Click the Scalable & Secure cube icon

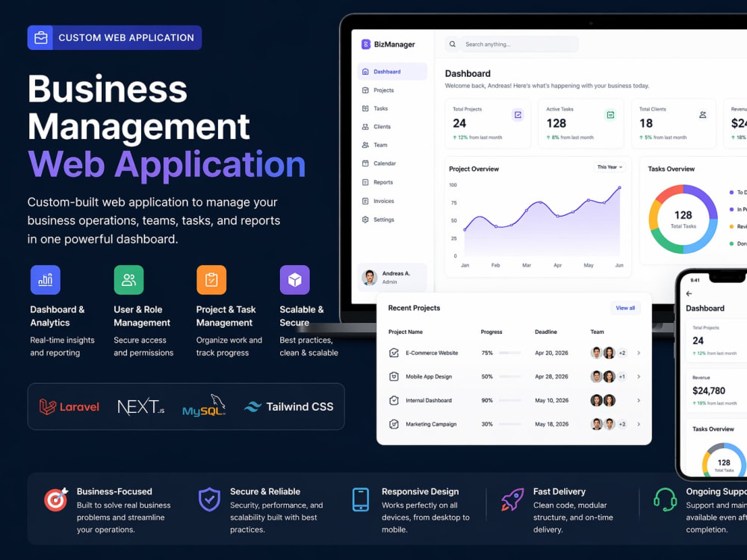[x=295, y=280]
